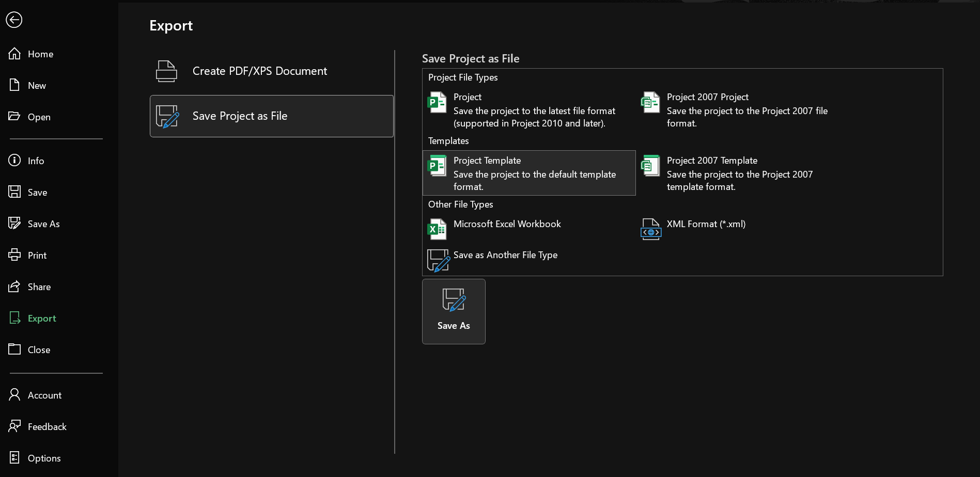Click the New blank page icon

point(14,85)
